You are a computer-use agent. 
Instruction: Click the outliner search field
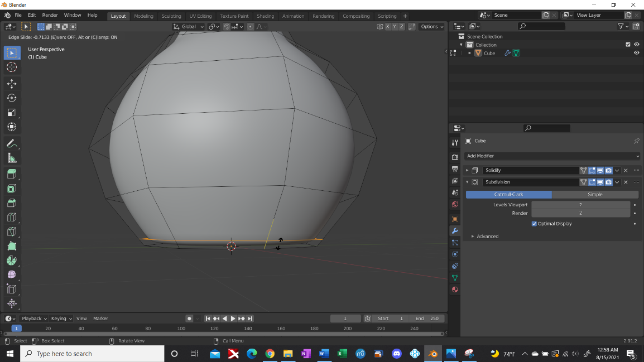point(541,26)
